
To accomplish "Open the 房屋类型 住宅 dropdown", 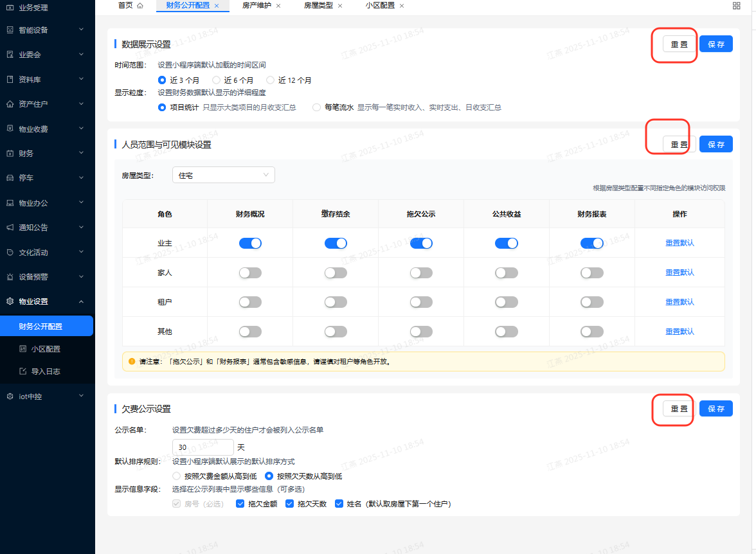I will [223, 174].
